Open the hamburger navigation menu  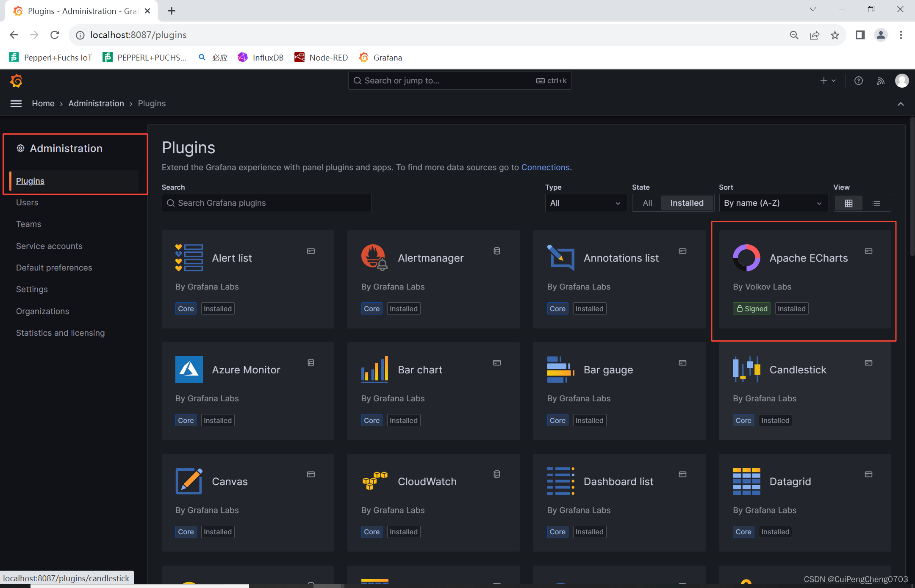[x=16, y=104]
